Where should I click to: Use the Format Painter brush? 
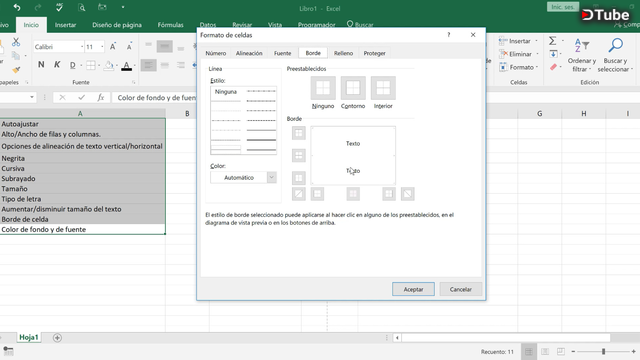(x=16, y=70)
